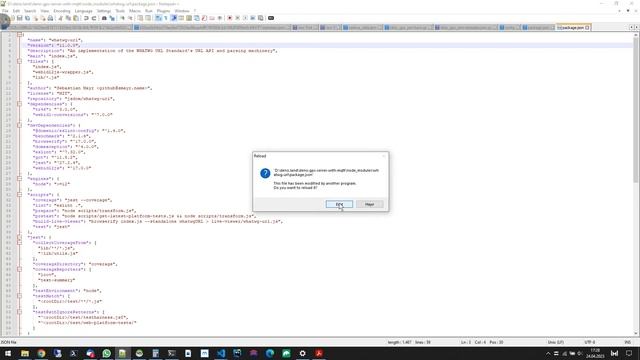Click the Close All toolbar icon

(42, 18)
